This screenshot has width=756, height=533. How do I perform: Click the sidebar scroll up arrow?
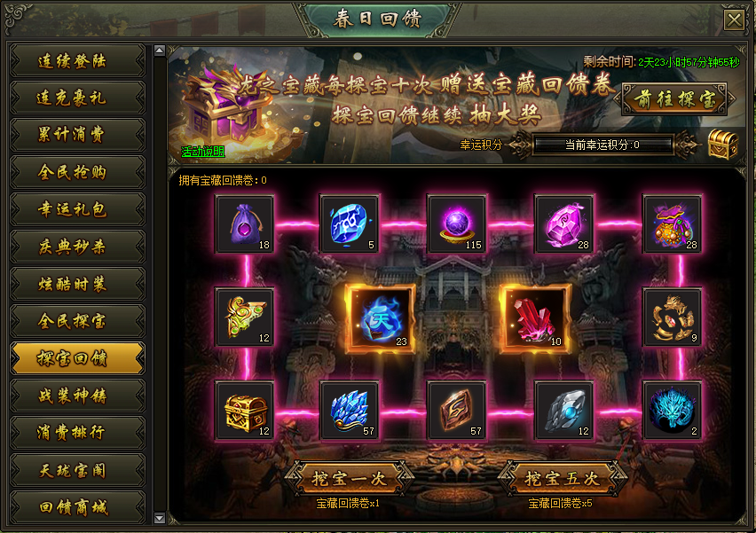pos(160,51)
